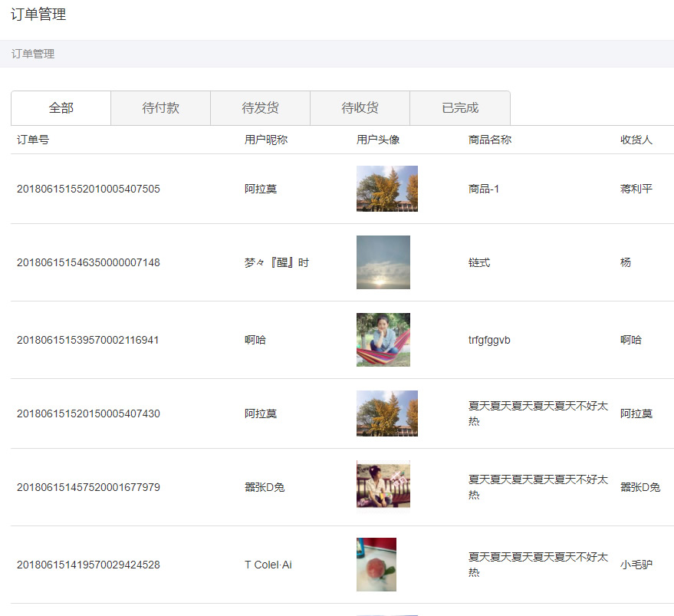This screenshot has height=616, width=674.
Task: Show the 待收货 orders tab
Action: coord(360,108)
